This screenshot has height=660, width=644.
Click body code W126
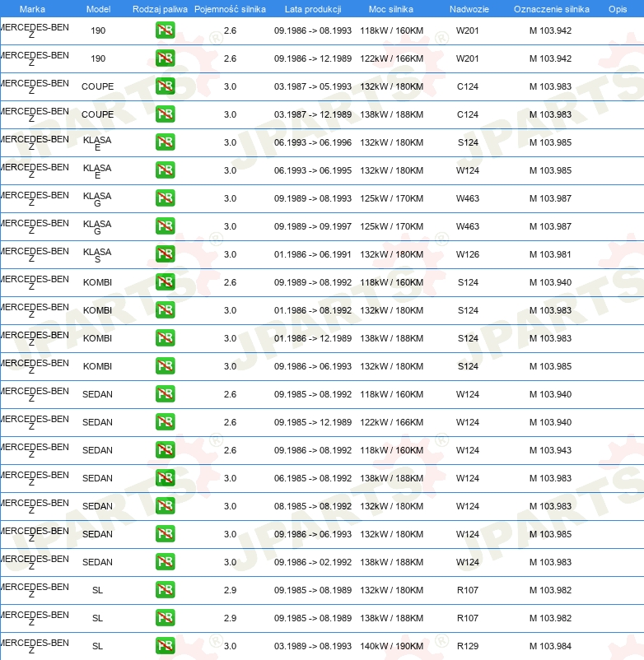point(468,254)
